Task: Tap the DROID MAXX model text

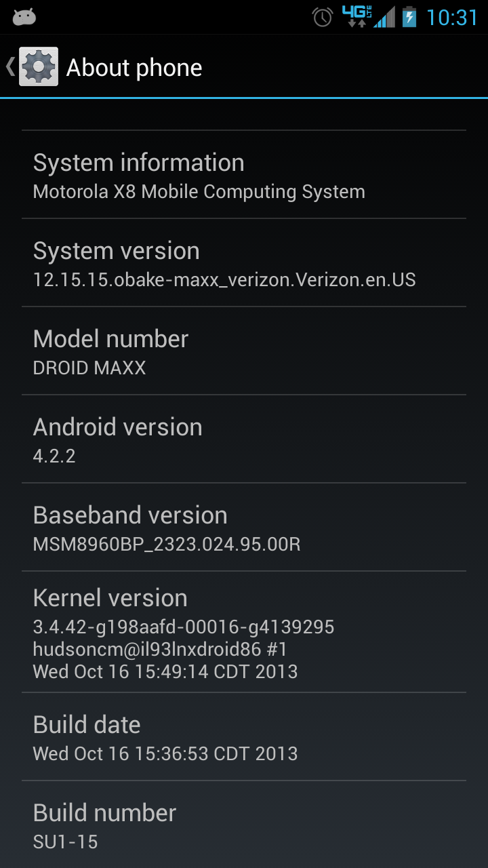Action: pyautogui.click(x=89, y=368)
